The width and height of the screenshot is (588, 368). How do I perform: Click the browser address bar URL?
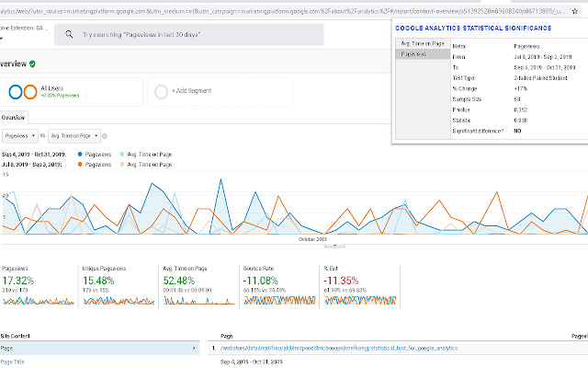[x=281, y=11]
